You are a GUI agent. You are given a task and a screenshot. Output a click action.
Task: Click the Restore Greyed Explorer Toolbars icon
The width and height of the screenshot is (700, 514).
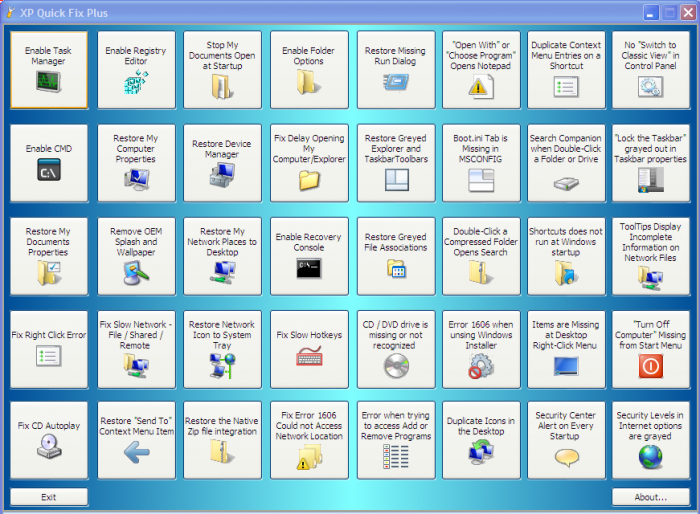[x=396, y=180]
